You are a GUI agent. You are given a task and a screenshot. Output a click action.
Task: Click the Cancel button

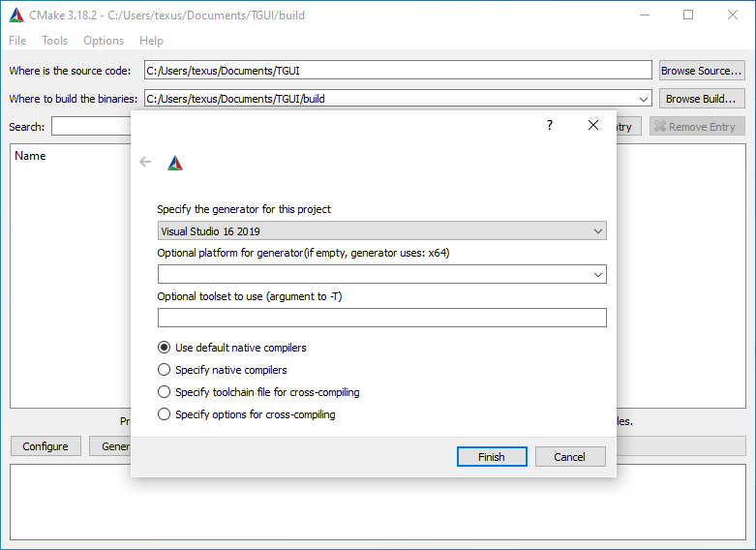[570, 457]
